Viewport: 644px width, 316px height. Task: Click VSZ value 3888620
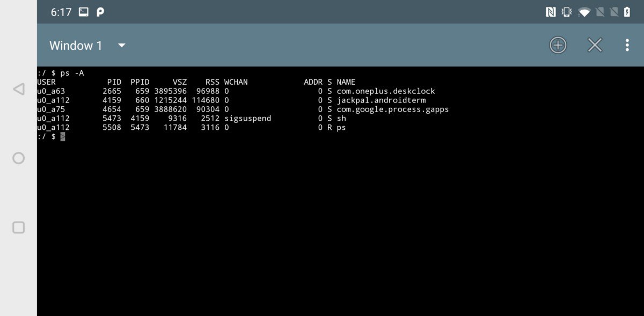[170, 109]
